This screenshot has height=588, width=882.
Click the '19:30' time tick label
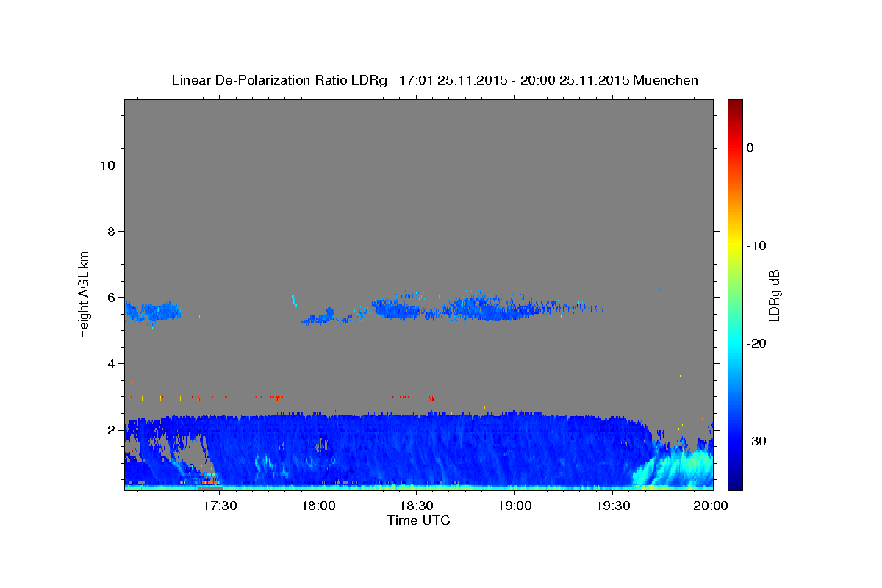613,506
